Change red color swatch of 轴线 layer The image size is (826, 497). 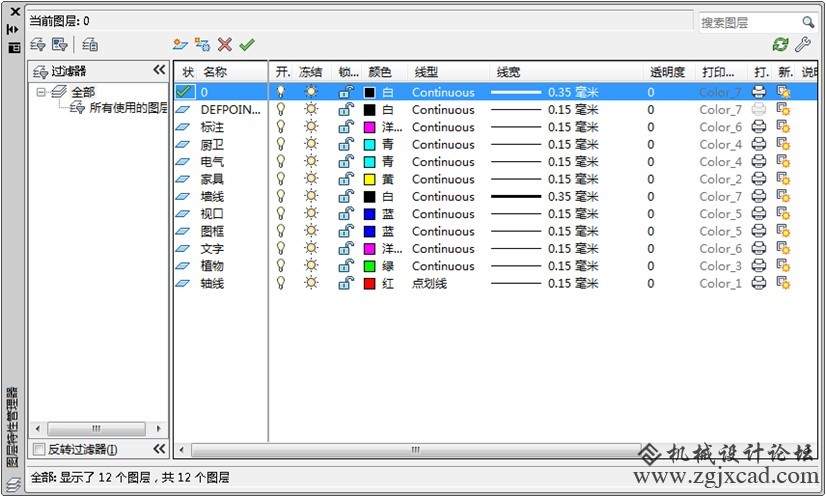click(x=370, y=284)
